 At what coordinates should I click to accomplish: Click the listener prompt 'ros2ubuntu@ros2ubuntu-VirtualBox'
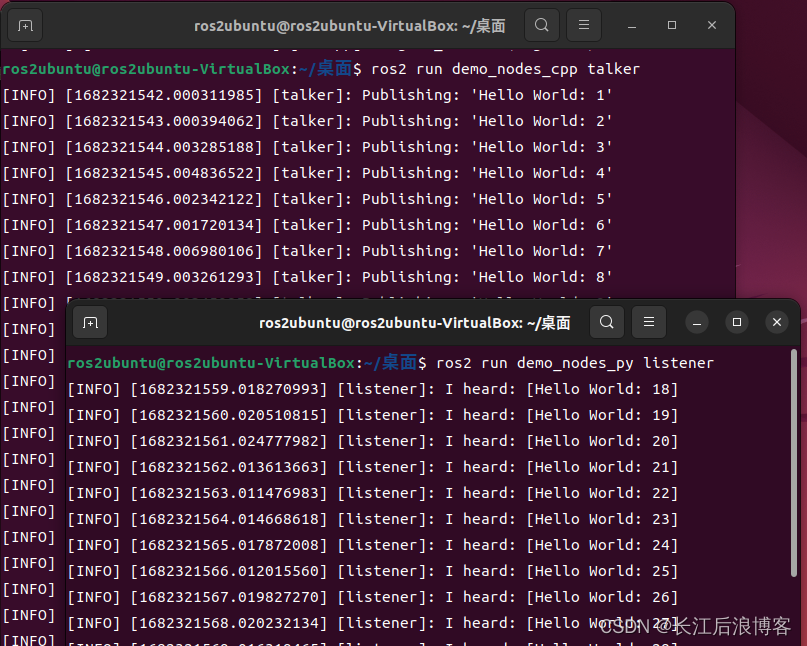click(x=211, y=363)
